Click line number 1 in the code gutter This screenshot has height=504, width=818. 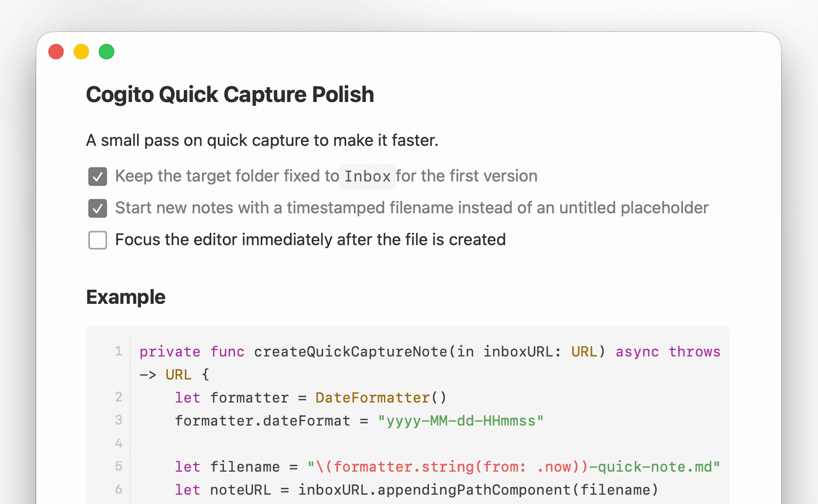click(x=119, y=351)
